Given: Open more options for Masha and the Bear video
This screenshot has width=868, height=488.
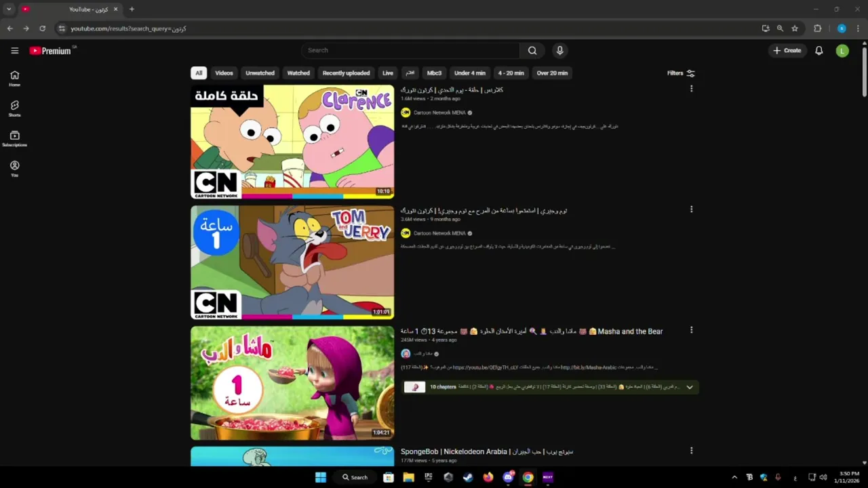Looking at the screenshot, I should [x=691, y=330].
